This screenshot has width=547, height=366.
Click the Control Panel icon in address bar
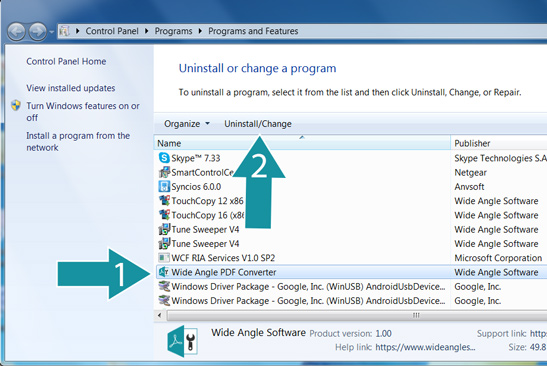64,31
